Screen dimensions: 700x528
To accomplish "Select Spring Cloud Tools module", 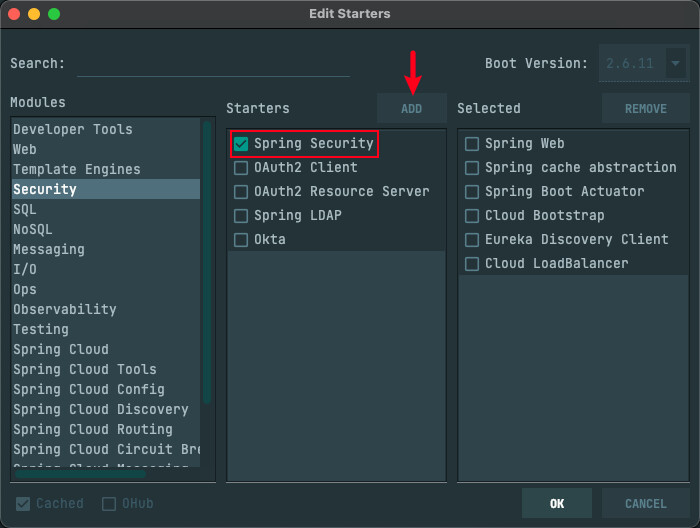I will (106, 369).
